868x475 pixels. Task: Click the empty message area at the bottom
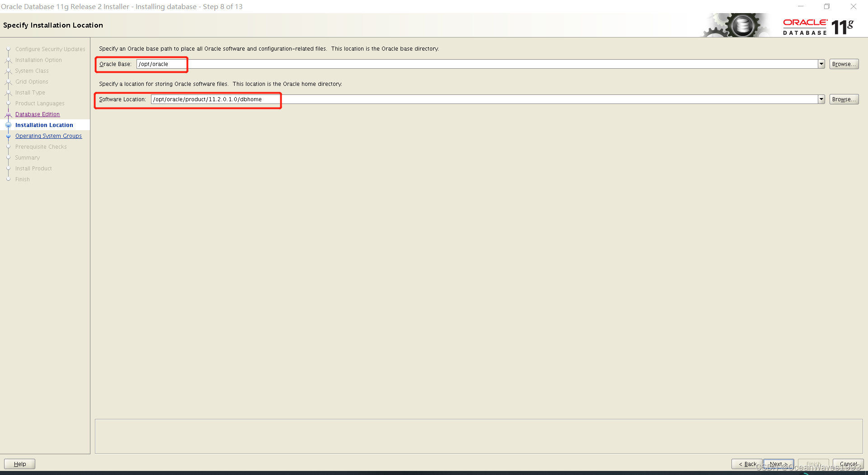coord(479,436)
